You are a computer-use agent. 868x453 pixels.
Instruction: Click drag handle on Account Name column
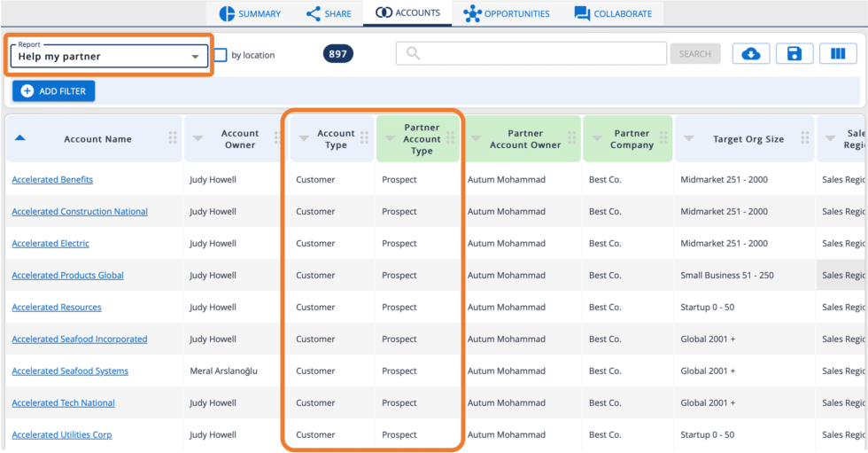[173, 138]
